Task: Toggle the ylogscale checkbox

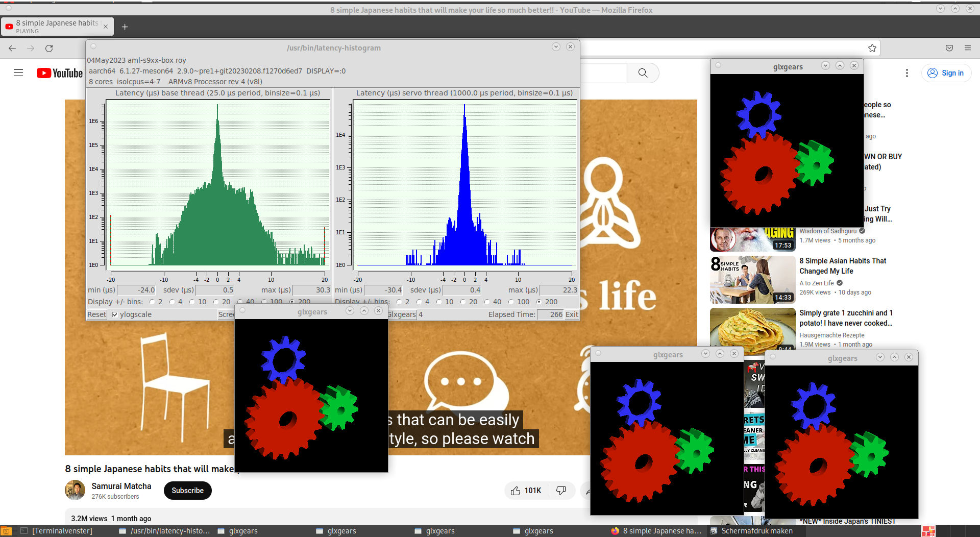Action: point(115,314)
